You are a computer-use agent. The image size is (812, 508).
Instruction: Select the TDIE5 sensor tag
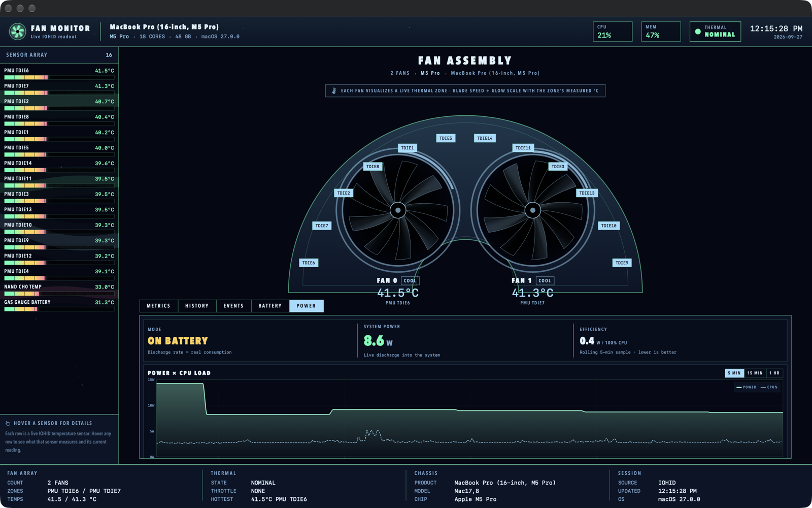[x=446, y=138]
